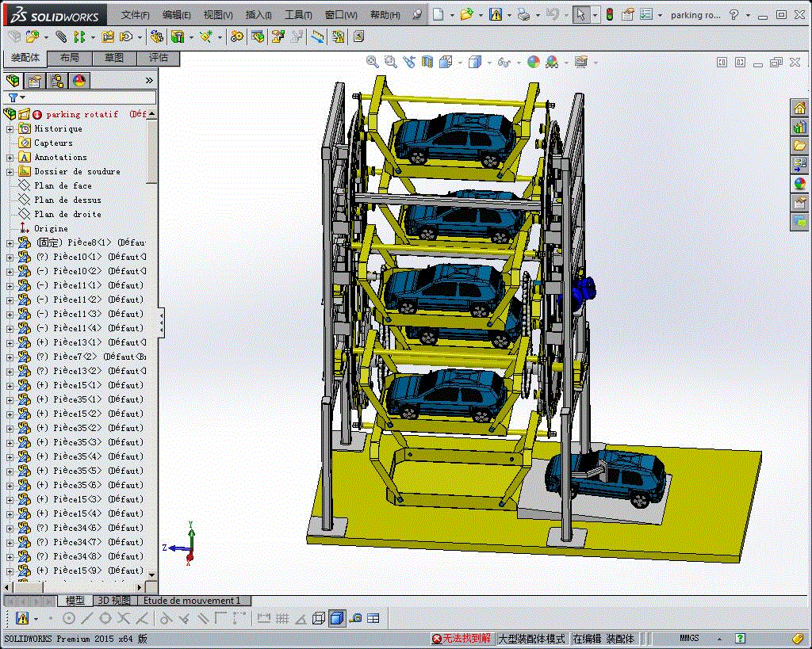Open the Edit Appearance color ball icon
This screenshot has height=649, width=812.
pos(534,62)
